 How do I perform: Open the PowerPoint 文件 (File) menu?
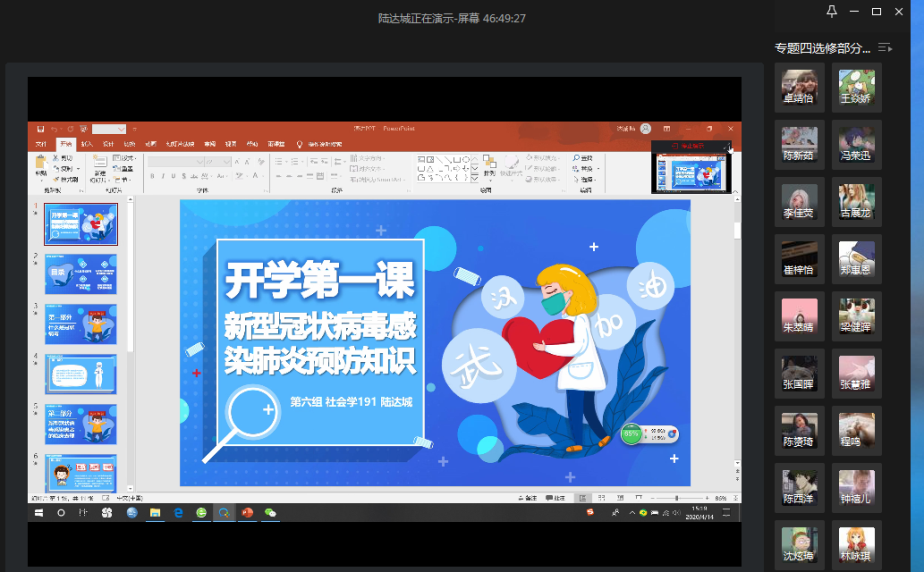click(x=41, y=144)
